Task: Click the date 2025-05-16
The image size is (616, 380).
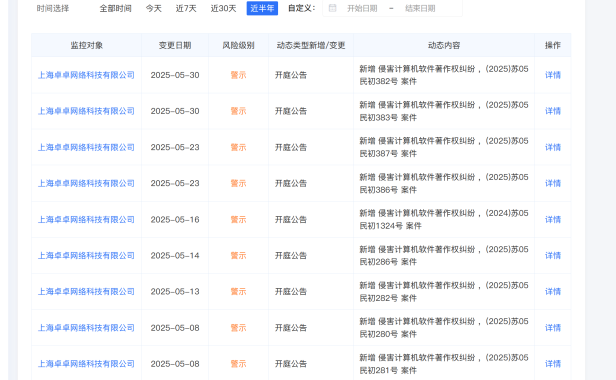Action: coord(175,220)
